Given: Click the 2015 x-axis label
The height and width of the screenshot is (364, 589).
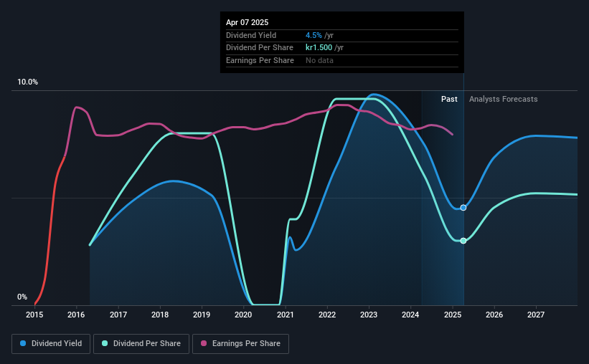Looking at the screenshot, I should tap(34, 315).
